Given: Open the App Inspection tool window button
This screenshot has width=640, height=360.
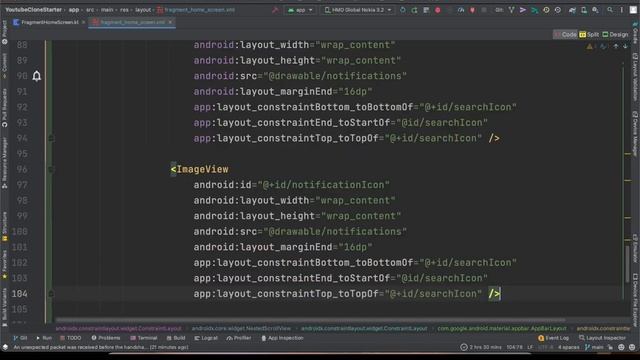Looking at the screenshot, I should [x=282, y=338].
